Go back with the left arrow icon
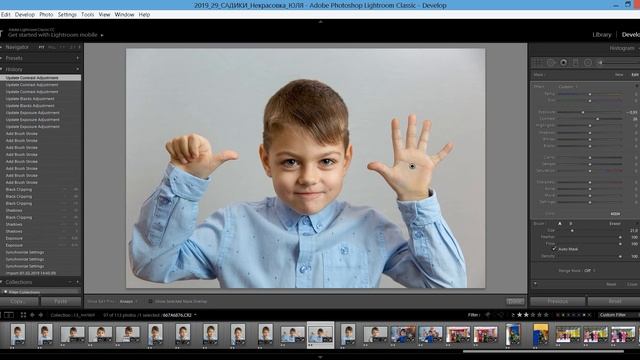The width and height of the screenshot is (640, 360). click(x=32, y=315)
